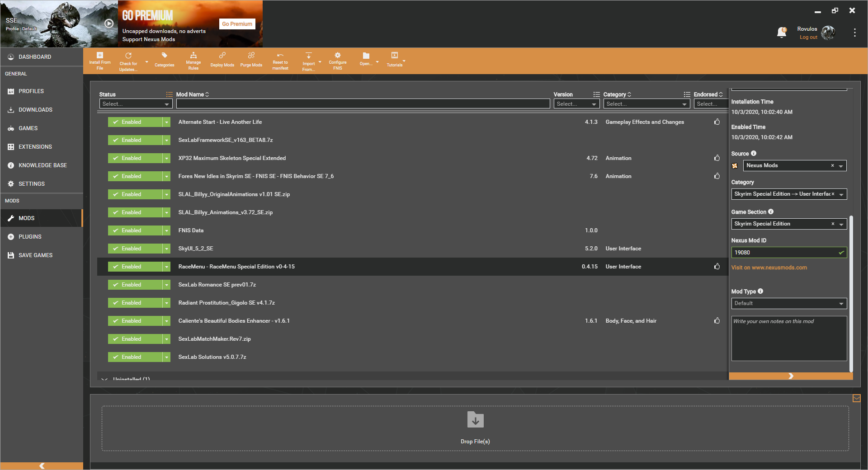This screenshot has width=868, height=470.
Task: Click the Drop File(s) download icon
Action: click(x=475, y=420)
